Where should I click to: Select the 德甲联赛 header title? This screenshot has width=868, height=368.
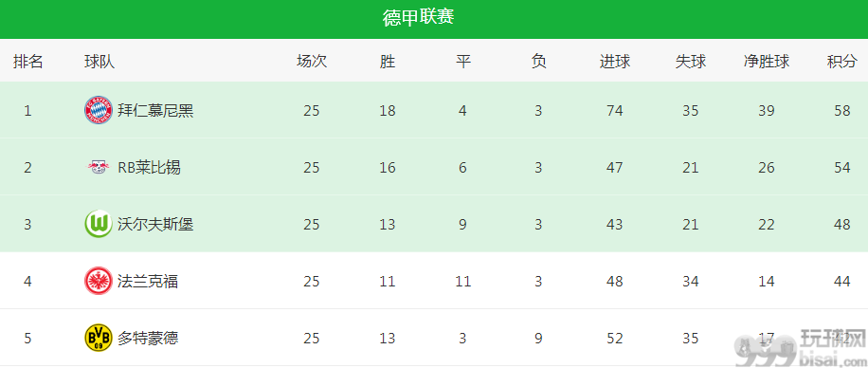point(419,18)
